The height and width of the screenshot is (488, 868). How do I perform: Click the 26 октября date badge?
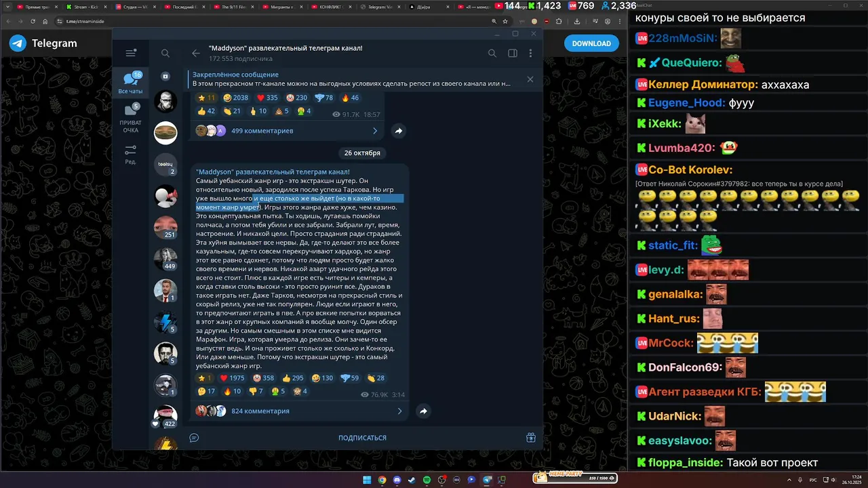[x=362, y=152]
